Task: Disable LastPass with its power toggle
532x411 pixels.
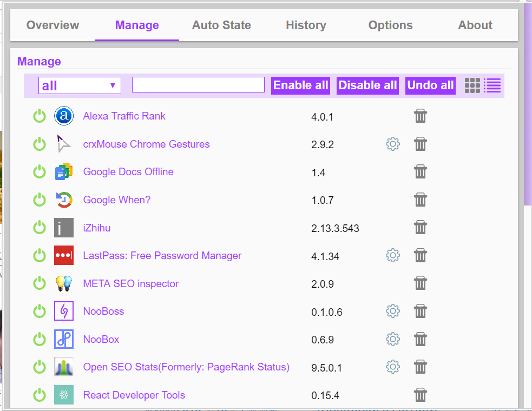Action: [x=40, y=255]
